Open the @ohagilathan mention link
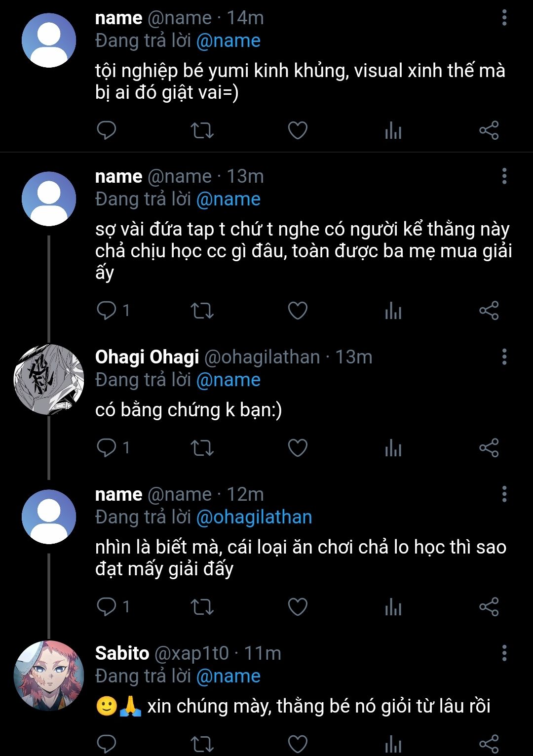The image size is (533, 756). coord(254,517)
